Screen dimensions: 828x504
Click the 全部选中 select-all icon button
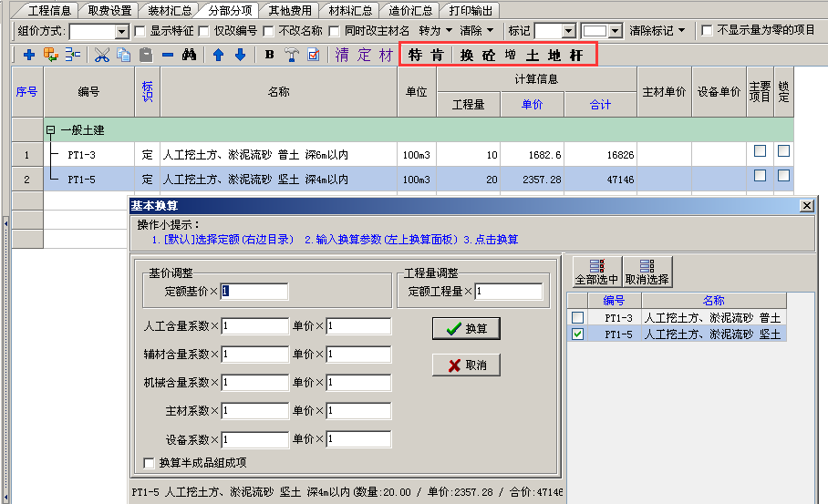pyautogui.click(x=596, y=271)
